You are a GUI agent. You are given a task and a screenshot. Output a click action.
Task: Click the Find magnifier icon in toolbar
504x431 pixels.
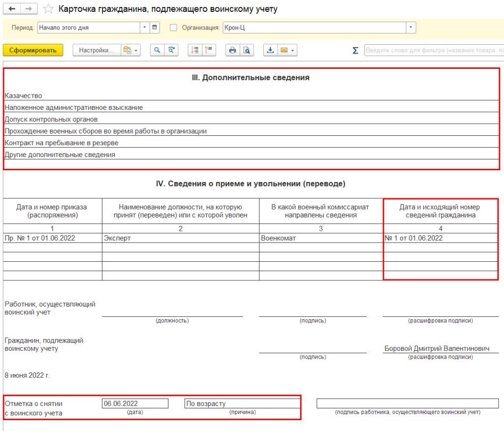(157, 50)
